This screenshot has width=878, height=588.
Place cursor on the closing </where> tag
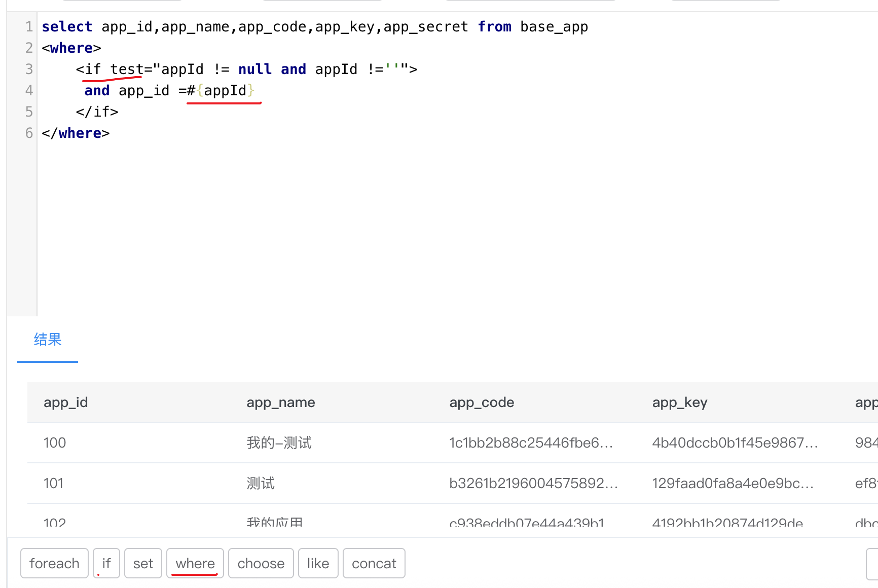pyautogui.click(x=76, y=133)
